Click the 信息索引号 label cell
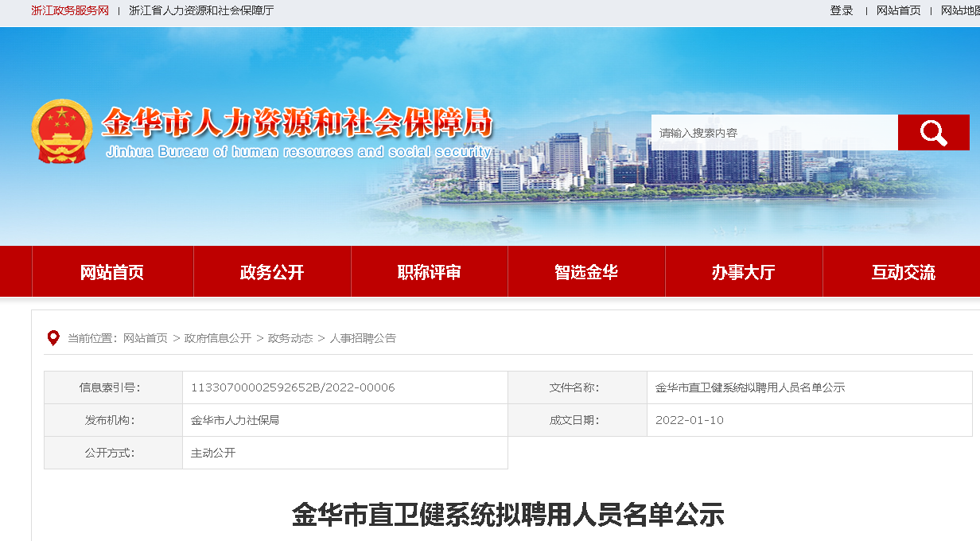 click(113, 387)
